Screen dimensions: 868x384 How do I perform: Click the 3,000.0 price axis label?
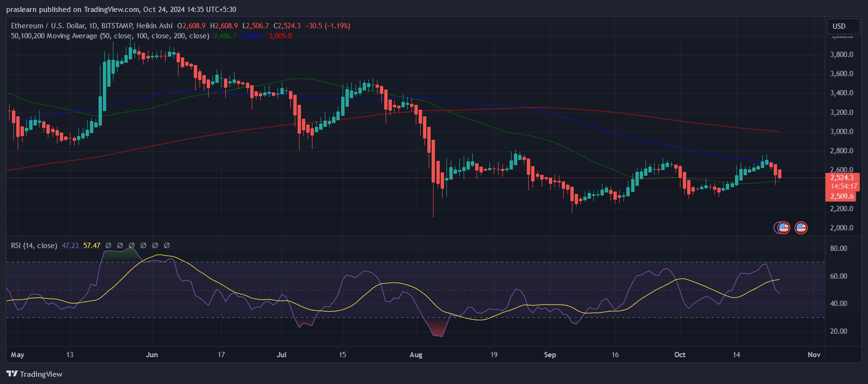[842, 132]
